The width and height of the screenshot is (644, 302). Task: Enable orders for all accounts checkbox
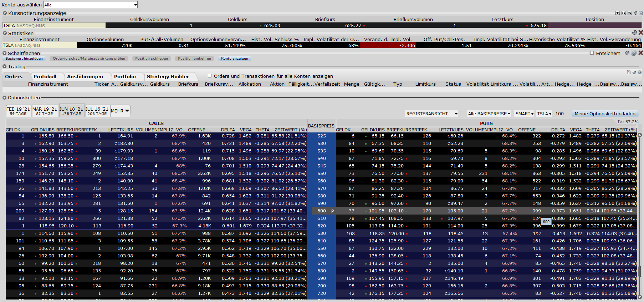(x=210, y=76)
